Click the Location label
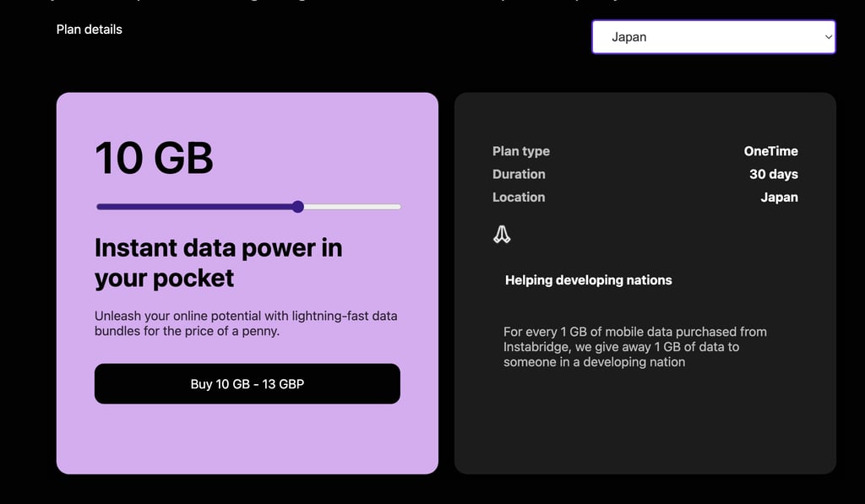This screenshot has width=865, height=504. point(519,198)
